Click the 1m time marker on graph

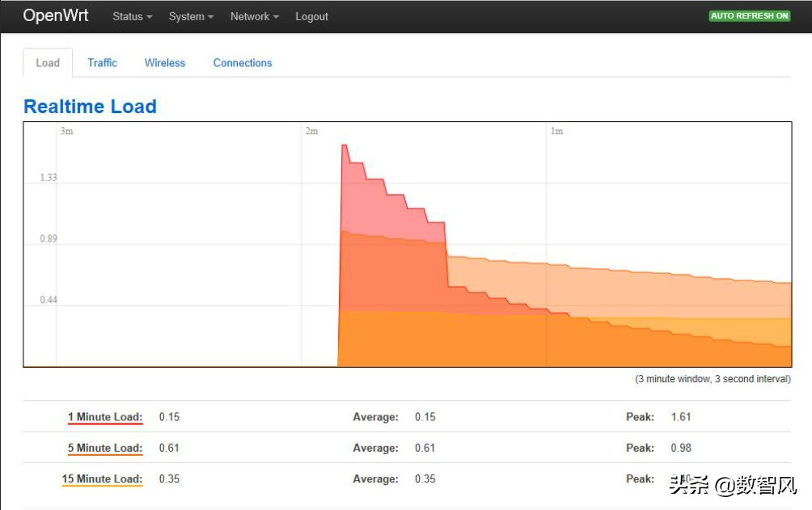(556, 131)
